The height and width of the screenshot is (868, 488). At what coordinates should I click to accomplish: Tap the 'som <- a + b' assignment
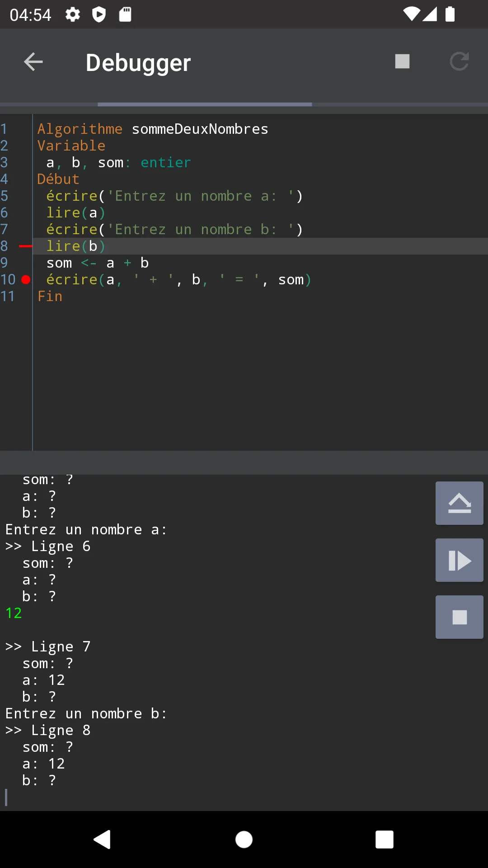[98, 263]
